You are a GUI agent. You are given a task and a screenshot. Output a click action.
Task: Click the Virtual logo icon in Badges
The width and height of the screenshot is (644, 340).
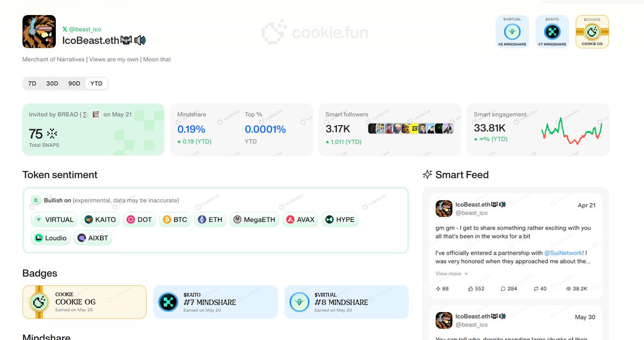(299, 302)
